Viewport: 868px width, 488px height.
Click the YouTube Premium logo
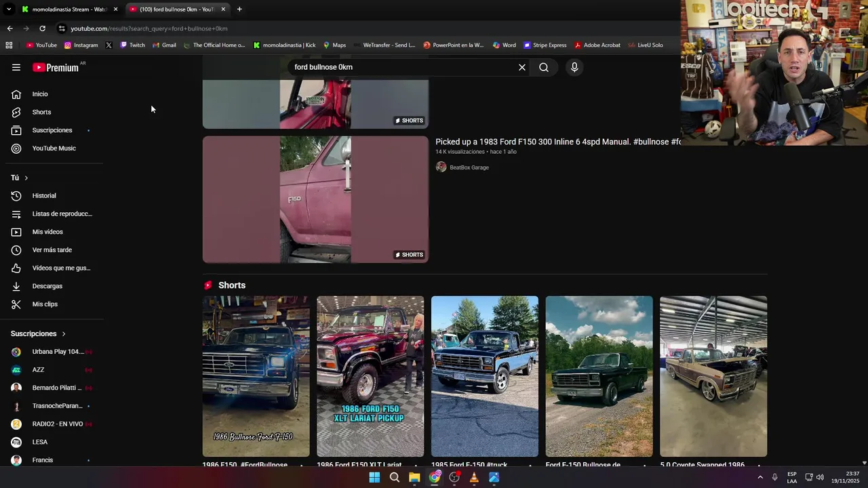coord(56,67)
